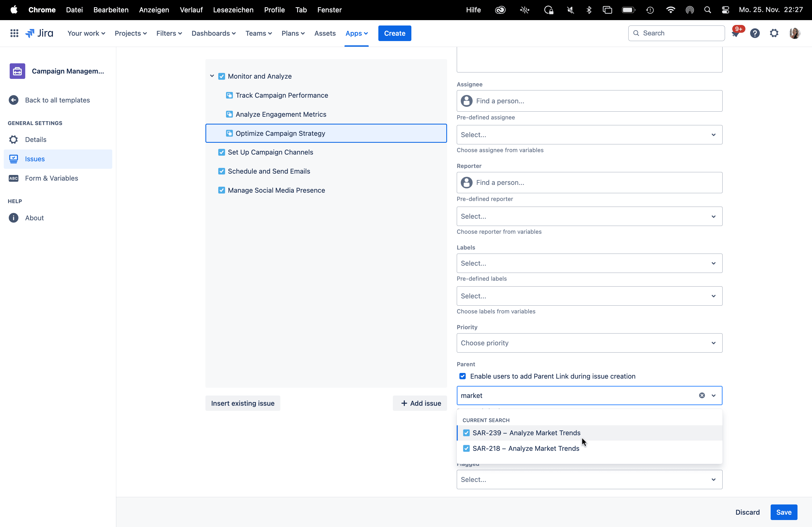Click the Form & Variables sidebar icon
812x527 pixels.
point(13,178)
